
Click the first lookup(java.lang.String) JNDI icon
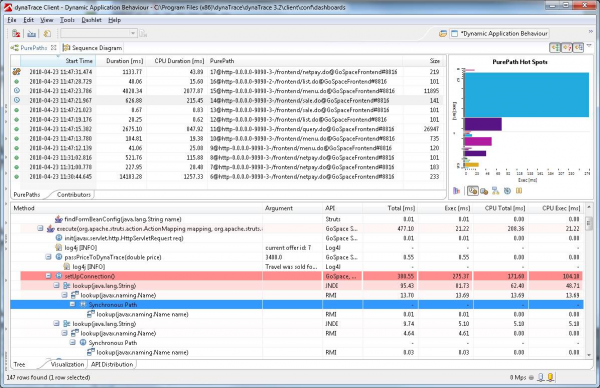(67, 285)
